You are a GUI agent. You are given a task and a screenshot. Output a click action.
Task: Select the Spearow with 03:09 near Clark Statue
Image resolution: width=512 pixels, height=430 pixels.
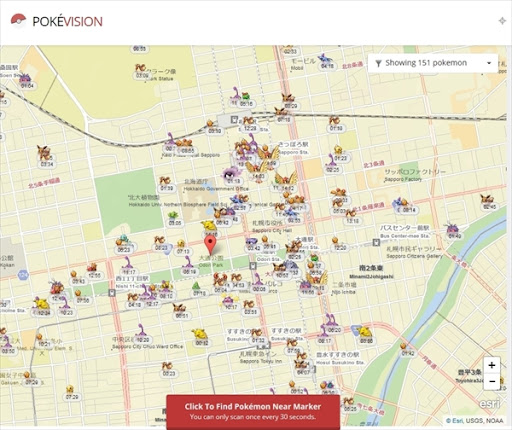[141, 71]
